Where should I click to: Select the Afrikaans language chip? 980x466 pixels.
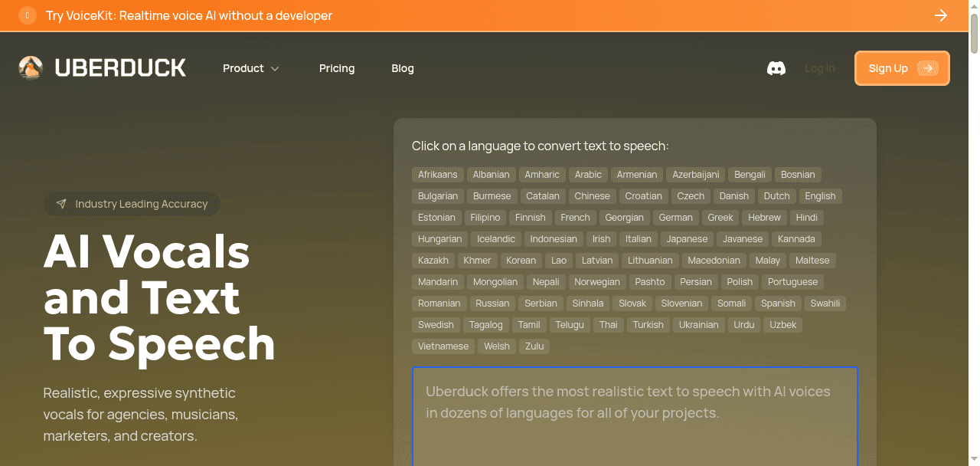tap(438, 175)
